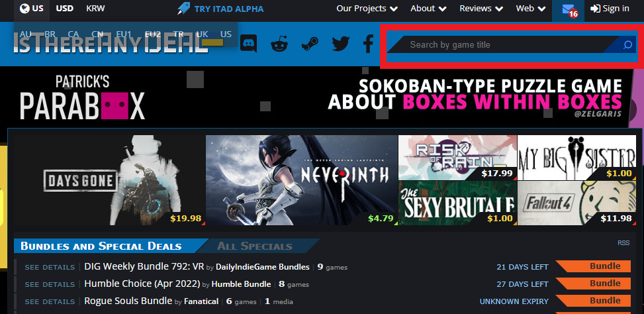This screenshot has width=644, height=314.
Task: Choose the EU1 region
Action: 124,34
